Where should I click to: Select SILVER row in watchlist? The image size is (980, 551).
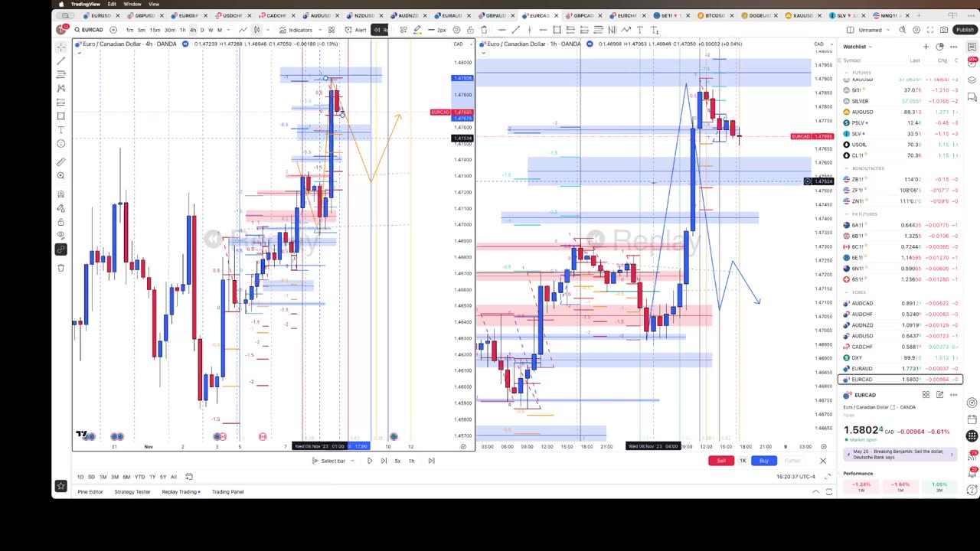[x=901, y=101]
